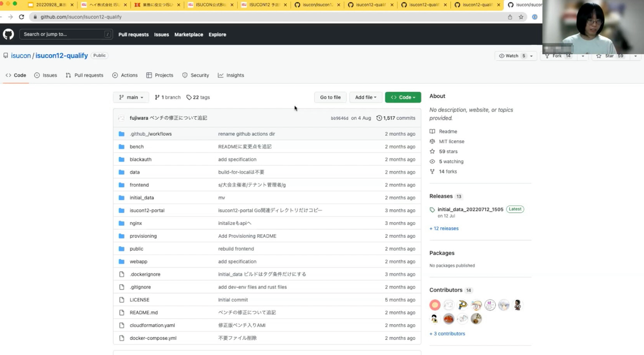
Task: Expand the Add file dropdown
Action: click(x=366, y=97)
